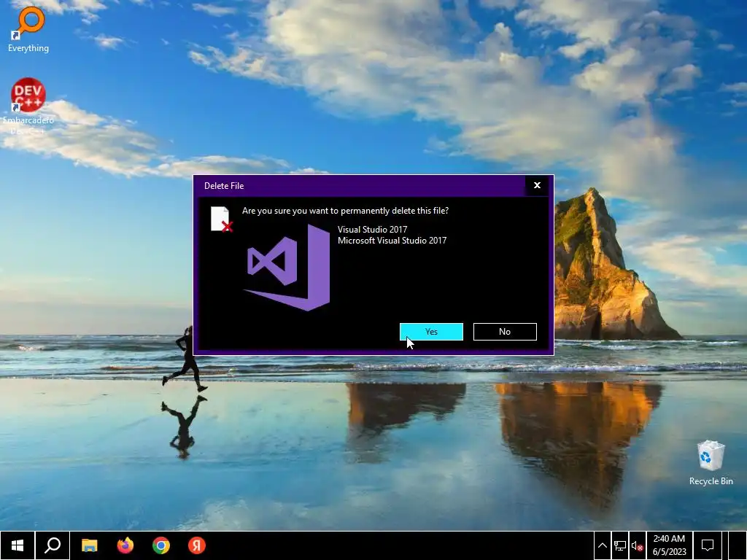747x560 pixels.
Task: Launch Firefox from the taskbar
Action: pos(125,545)
